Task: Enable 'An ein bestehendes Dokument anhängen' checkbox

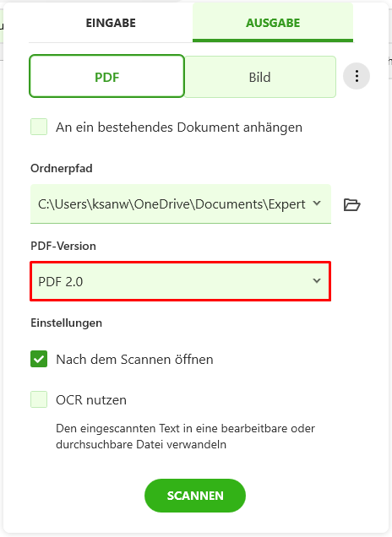Action: click(39, 127)
